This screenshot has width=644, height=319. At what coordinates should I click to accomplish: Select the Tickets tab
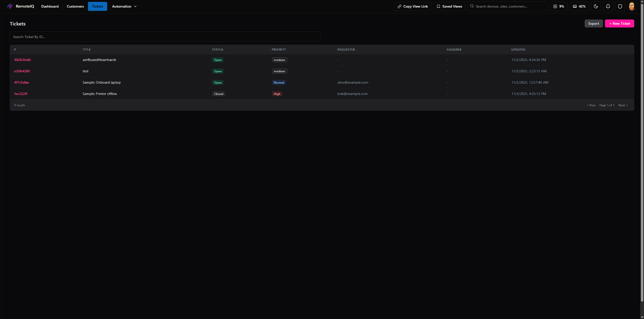97,6
